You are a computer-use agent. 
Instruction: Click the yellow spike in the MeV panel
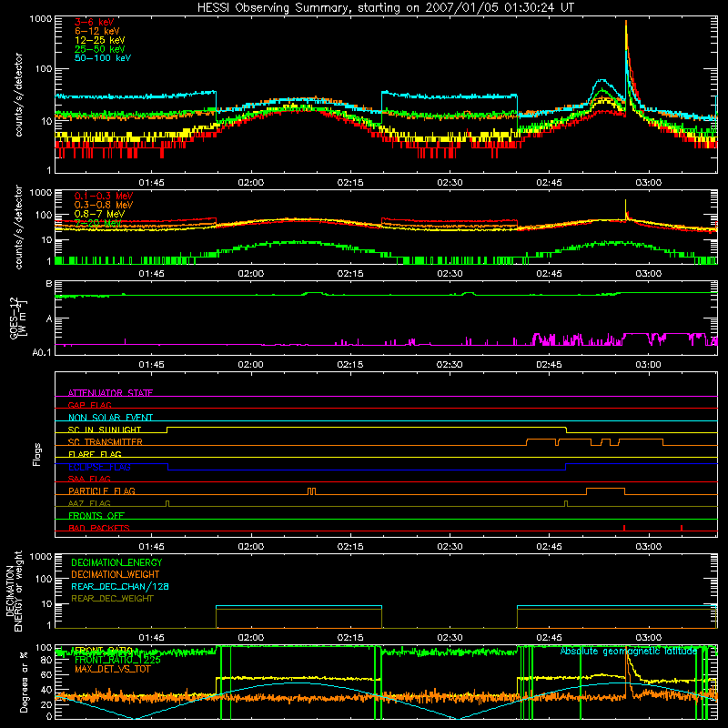pos(626,208)
